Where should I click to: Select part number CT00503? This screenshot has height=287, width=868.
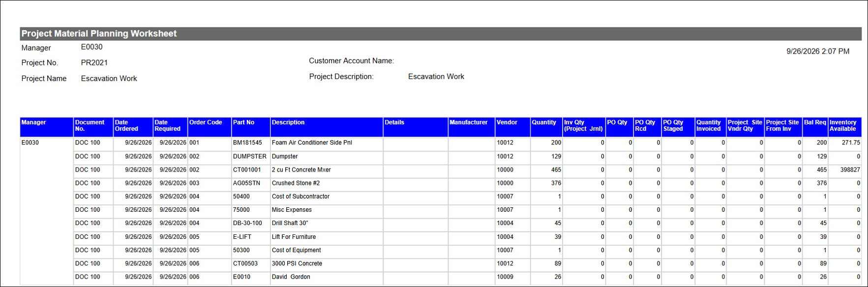click(x=245, y=263)
